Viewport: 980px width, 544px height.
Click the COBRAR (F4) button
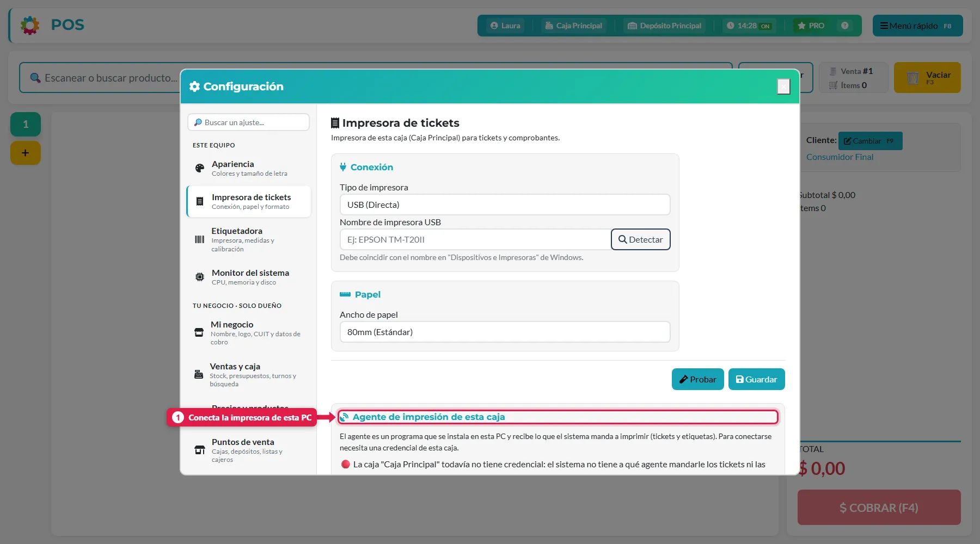[879, 508]
